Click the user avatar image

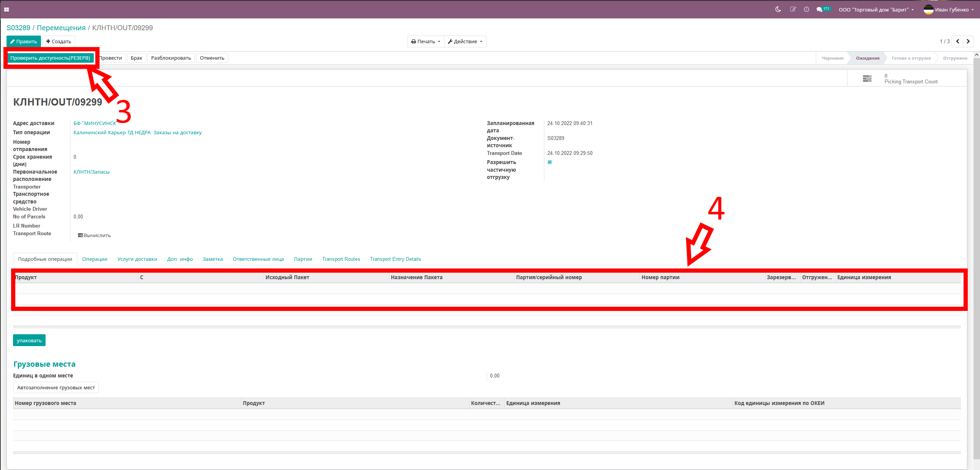click(929, 9)
